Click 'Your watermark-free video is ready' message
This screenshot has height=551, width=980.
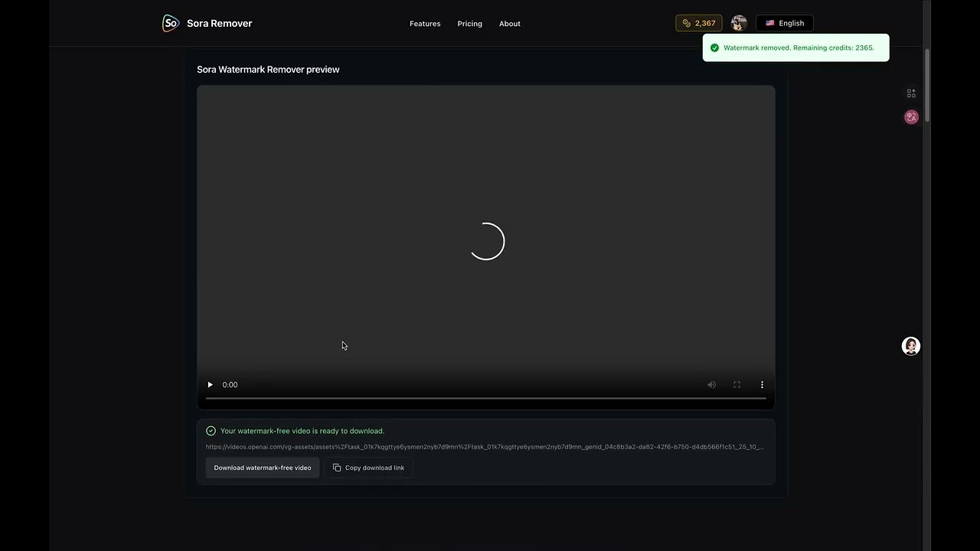point(302,431)
